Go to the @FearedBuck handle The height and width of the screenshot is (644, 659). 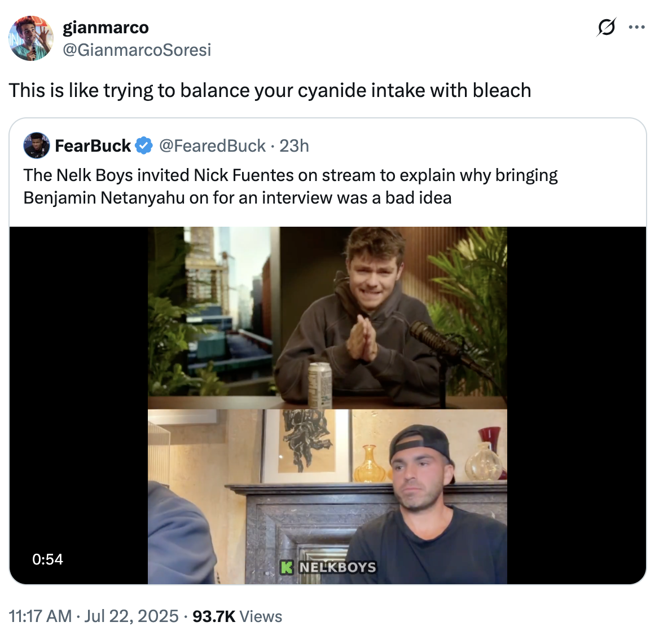click(212, 146)
